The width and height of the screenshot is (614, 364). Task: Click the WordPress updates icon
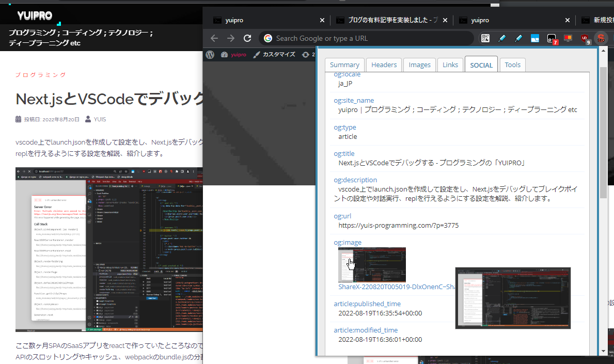click(x=307, y=54)
